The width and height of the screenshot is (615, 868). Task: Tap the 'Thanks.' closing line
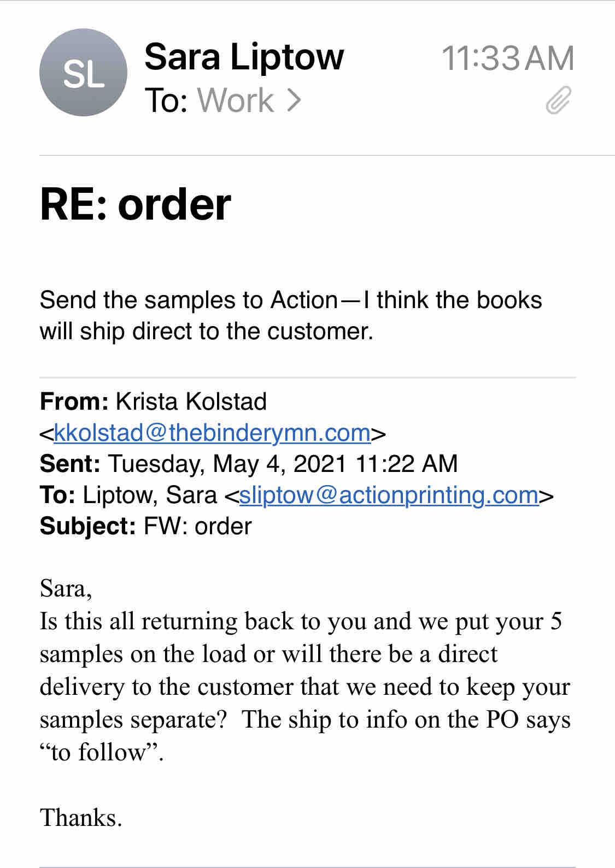pos(81,818)
